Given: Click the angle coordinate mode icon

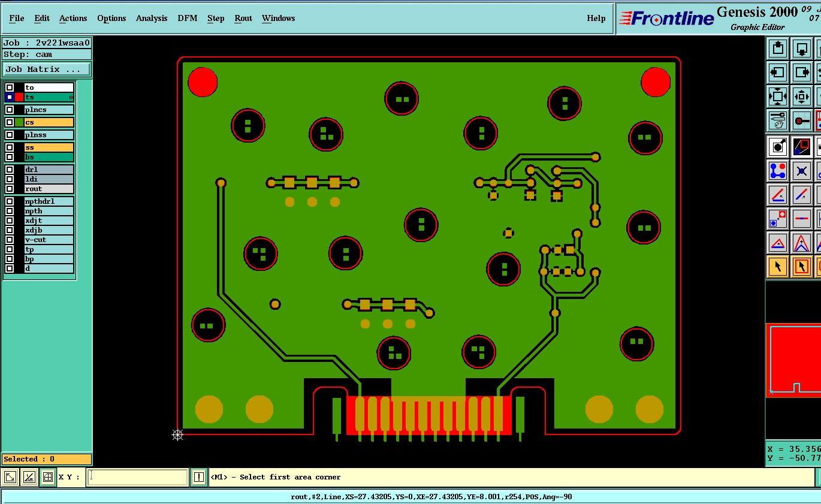Looking at the screenshot, I should coord(29,477).
